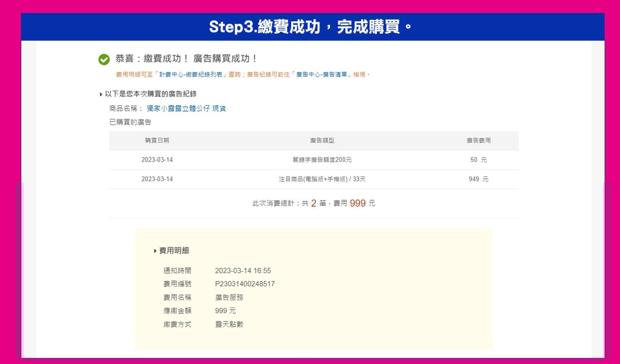Open the 廣告中心-廣告清單 link
620x364 pixels.
(x=323, y=74)
